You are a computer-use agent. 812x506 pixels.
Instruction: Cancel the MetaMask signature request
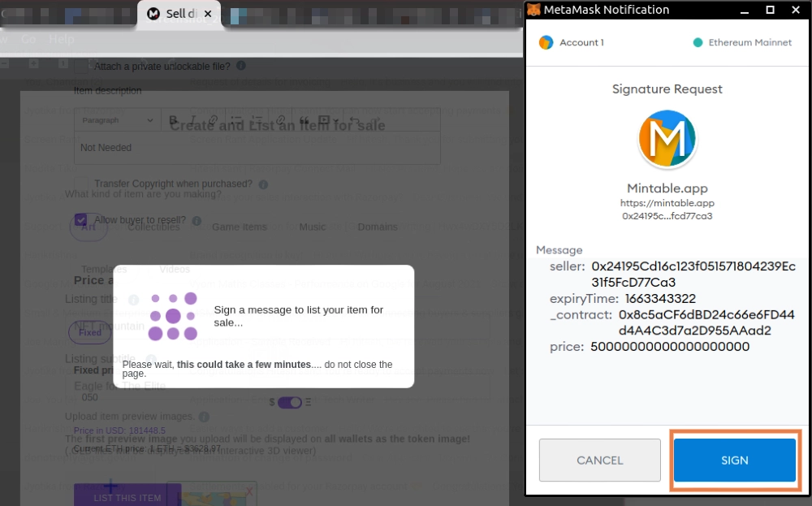(600, 460)
